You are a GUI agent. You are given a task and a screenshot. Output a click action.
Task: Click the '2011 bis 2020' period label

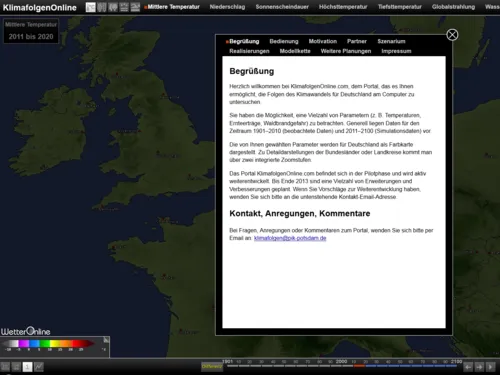[x=31, y=37]
